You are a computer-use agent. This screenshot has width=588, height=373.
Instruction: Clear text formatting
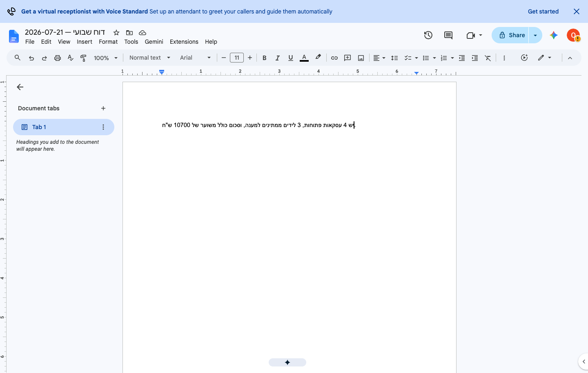point(488,58)
